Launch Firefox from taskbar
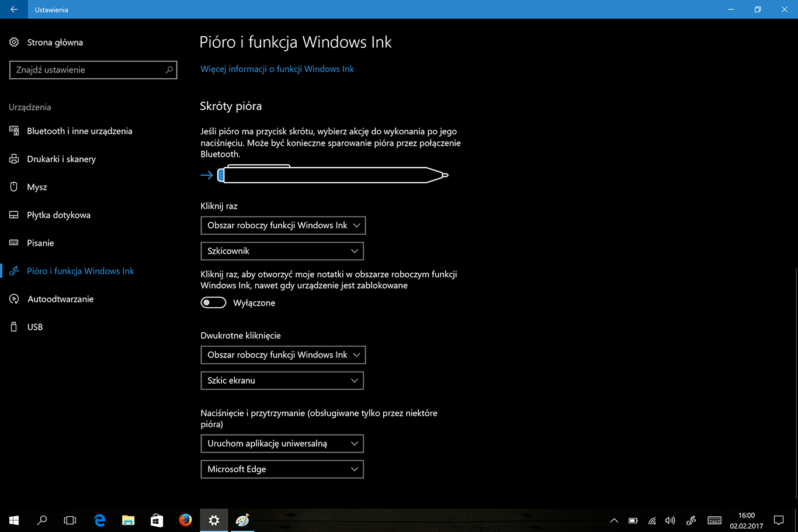Image resolution: width=798 pixels, height=532 pixels. (x=185, y=520)
